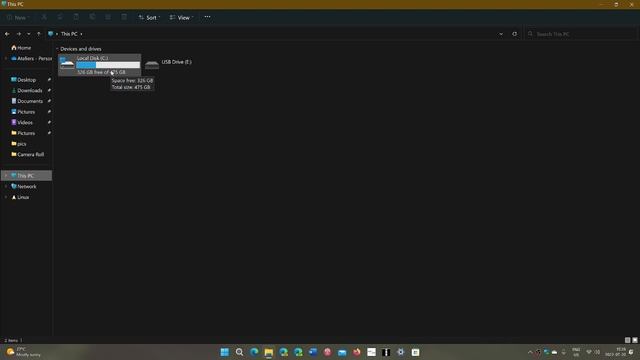Open the Sort options dropdown
This screenshot has width=640, height=360.
point(149,18)
